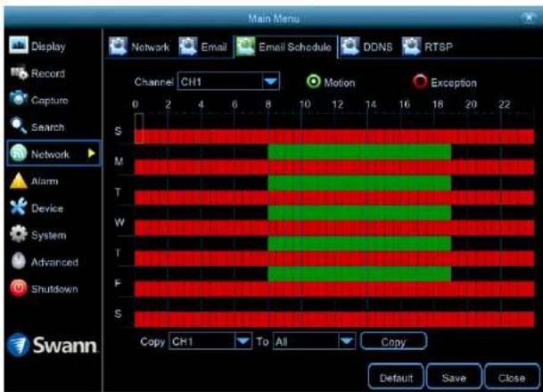This screenshot has height=392, width=543.
Task: Click the Default button
Action: 396,377
